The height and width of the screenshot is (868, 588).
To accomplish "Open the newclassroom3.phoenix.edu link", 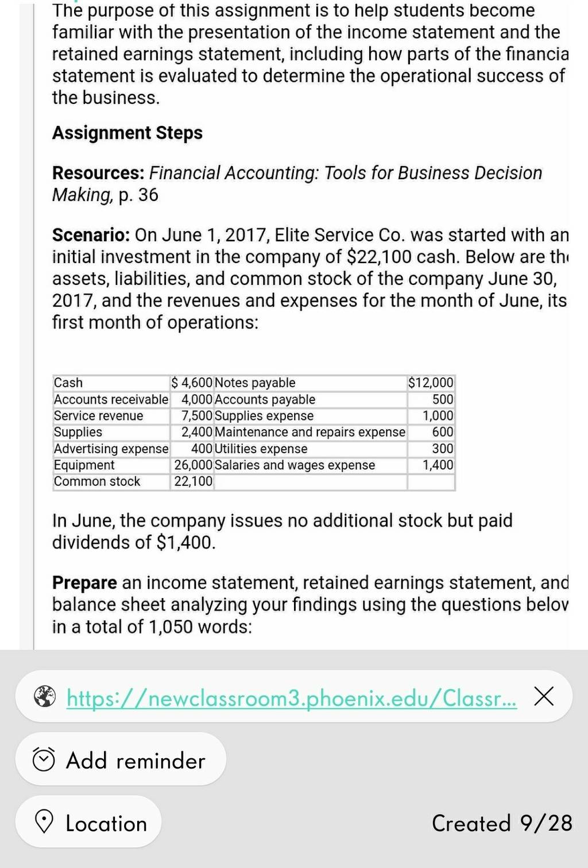I will (x=292, y=698).
